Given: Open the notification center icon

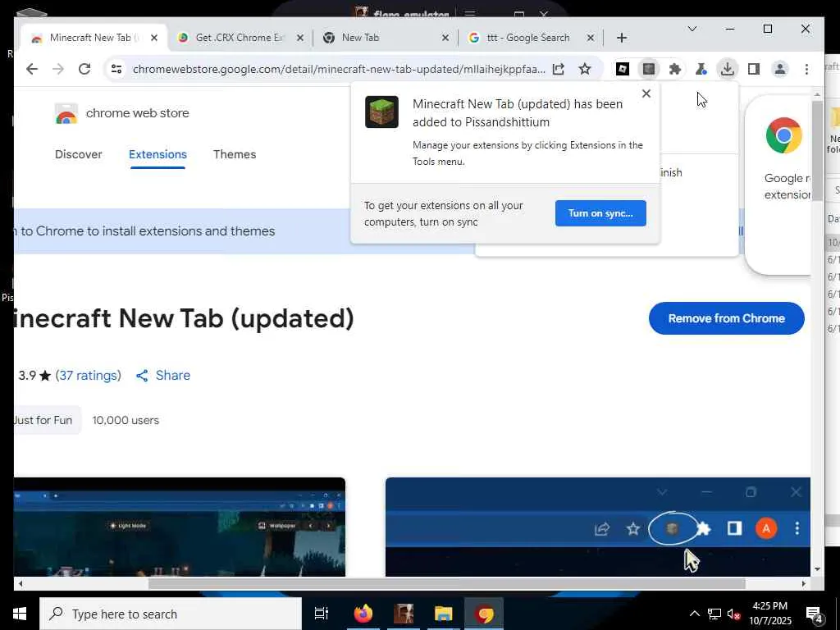Looking at the screenshot, I should click(x=815, y=614).
